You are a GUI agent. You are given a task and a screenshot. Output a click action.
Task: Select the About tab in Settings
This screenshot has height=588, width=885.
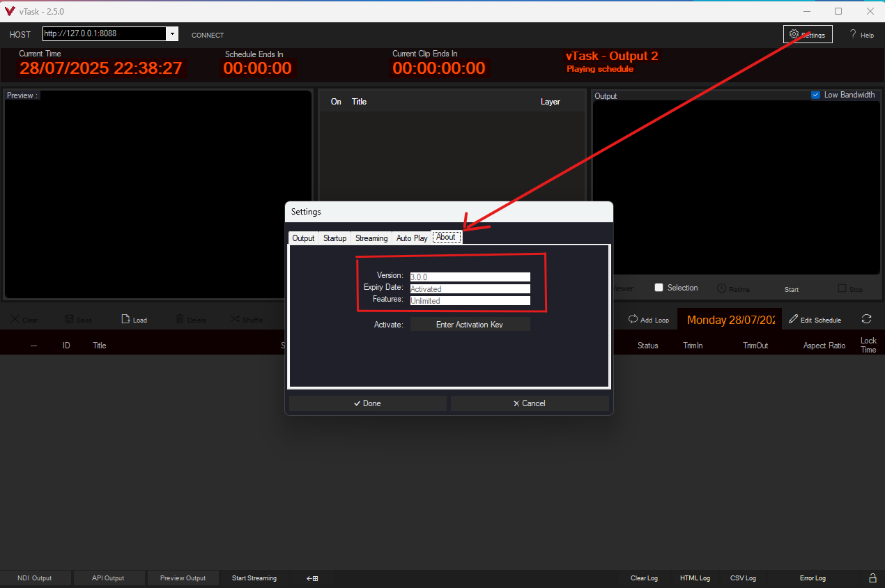coord(446,237)
